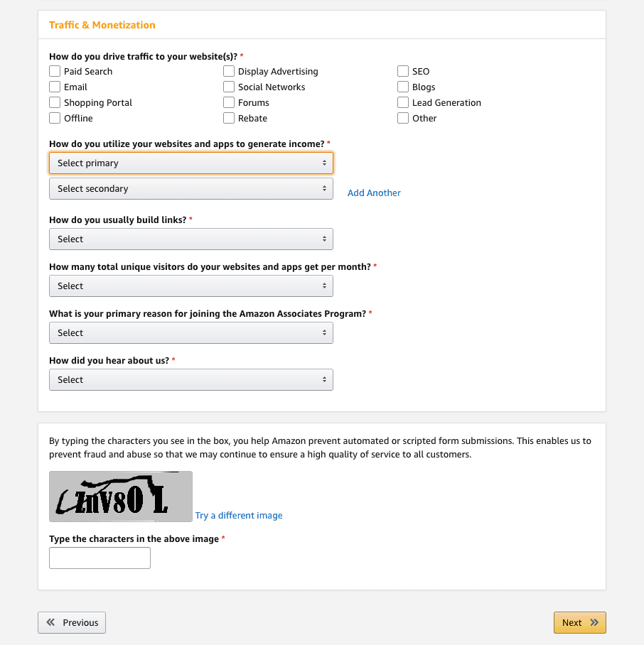The width and height of the screenshot is (644, 645).
Task: Open the monthly unique visitors dropdown
Action: 190,286
